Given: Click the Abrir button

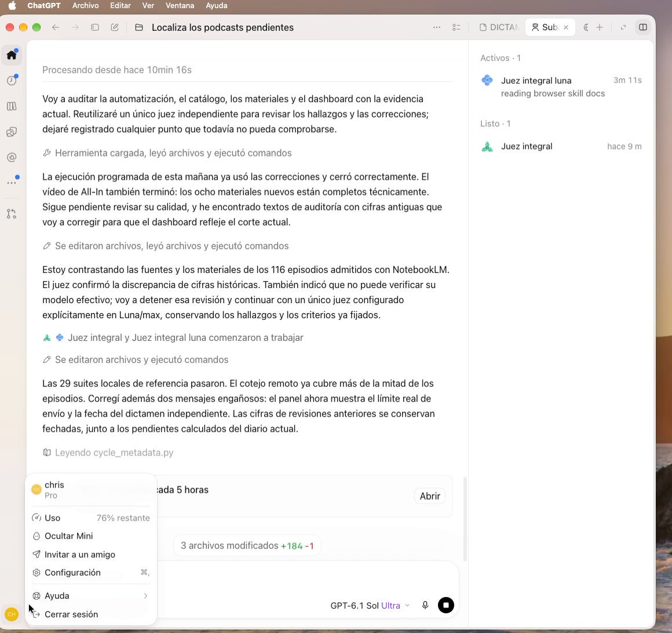Looking at the screenshot, I should coord(430,496).
